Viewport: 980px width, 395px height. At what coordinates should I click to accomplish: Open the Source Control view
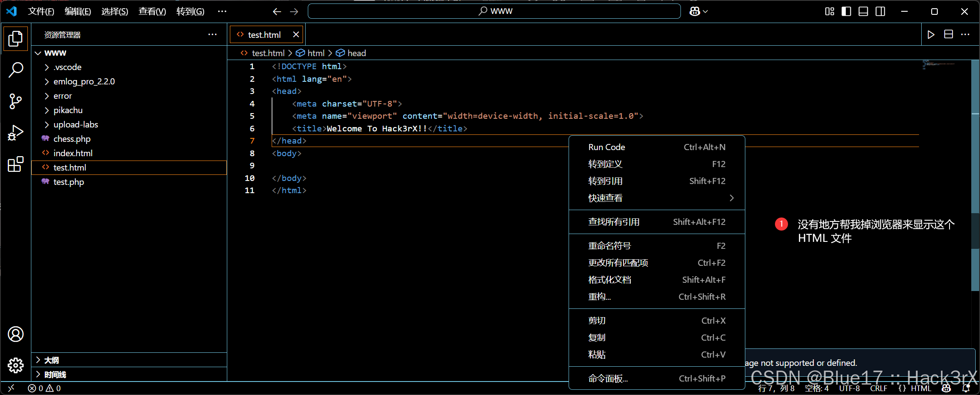coord(16,101)
